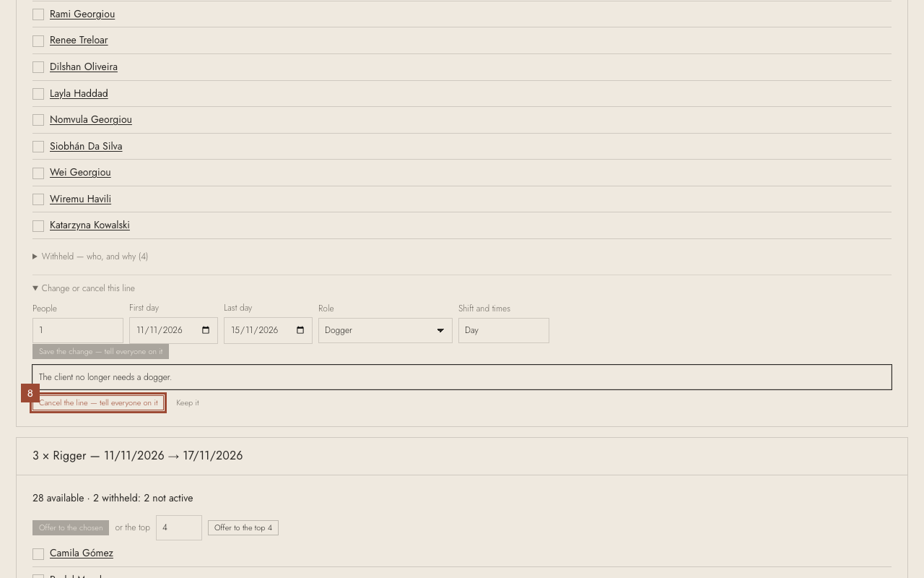Open the Wiremu Havili link
This screenshot has height=578, width=924.
click(x=80, y=199)
